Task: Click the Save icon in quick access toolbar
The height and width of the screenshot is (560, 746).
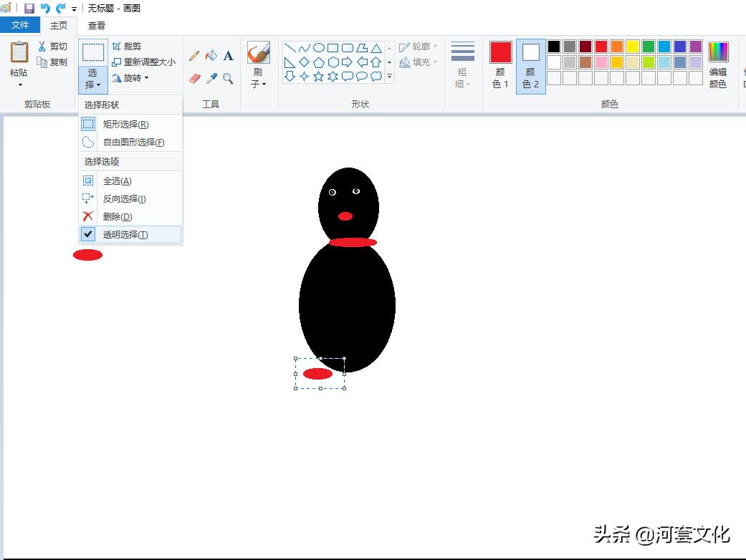Action: tap(29, 8)
